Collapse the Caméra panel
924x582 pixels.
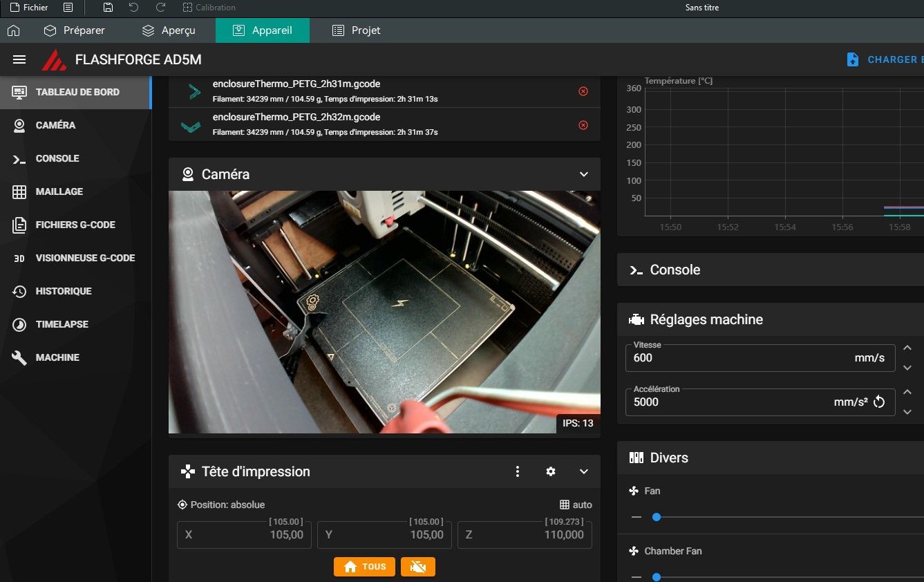click(x=583, y=174)
